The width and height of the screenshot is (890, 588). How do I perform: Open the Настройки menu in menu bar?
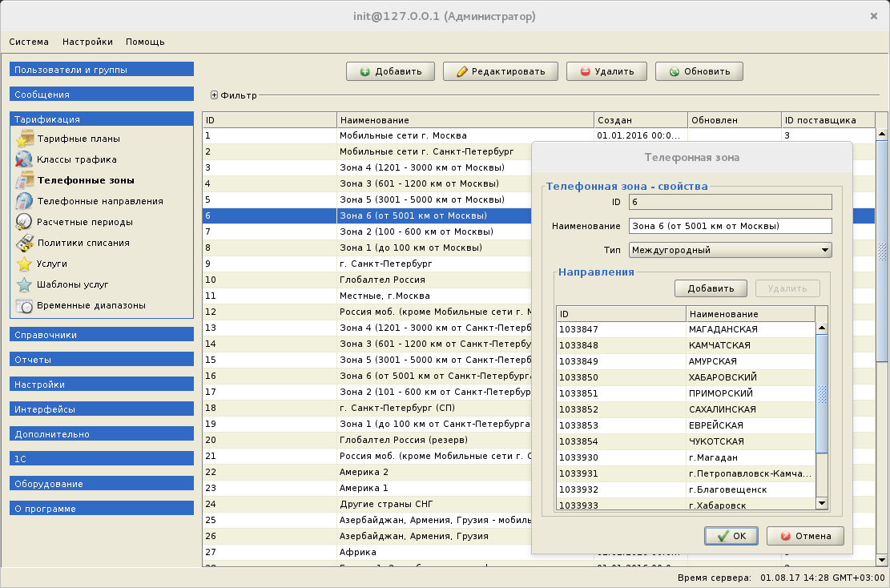tap(87, 42)
